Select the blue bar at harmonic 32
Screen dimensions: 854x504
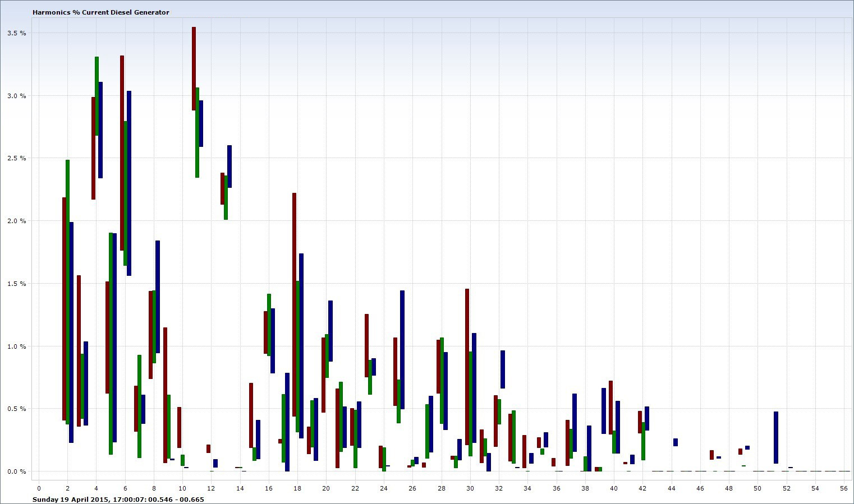(503, 369)
